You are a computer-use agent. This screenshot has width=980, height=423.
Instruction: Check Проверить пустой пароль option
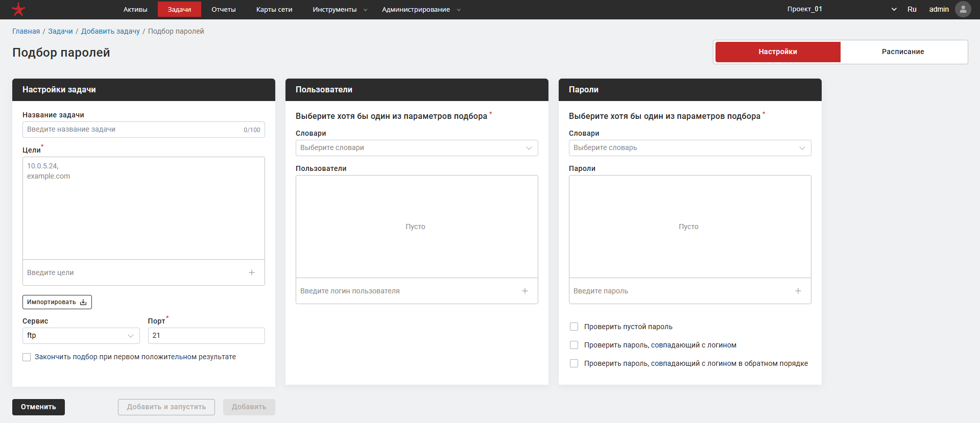(574, 327)
